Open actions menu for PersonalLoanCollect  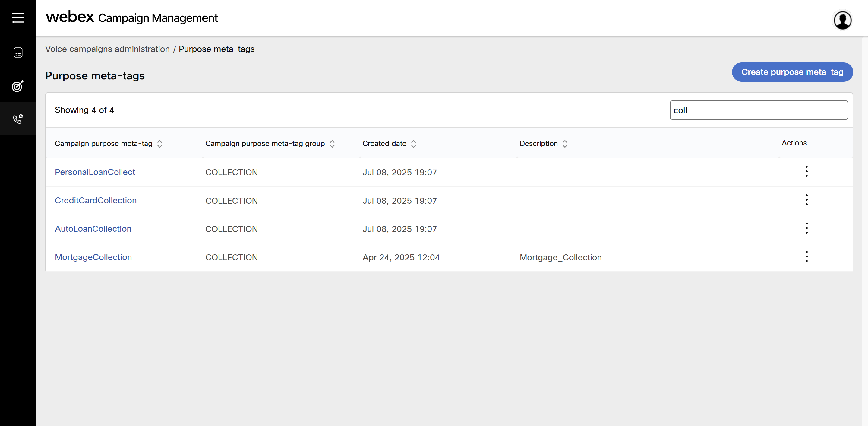806,172
